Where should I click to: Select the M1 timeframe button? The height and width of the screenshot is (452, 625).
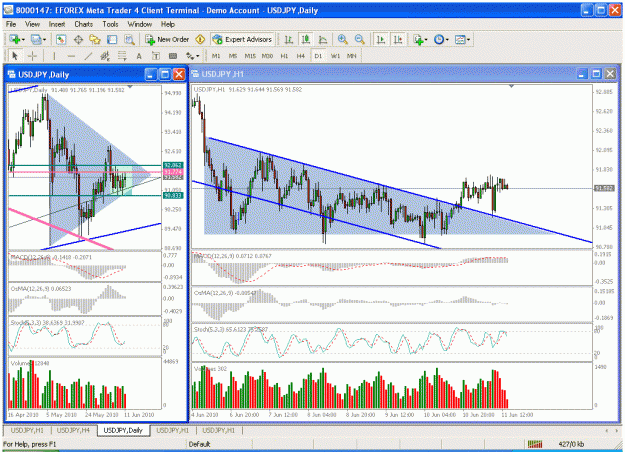pyautogui.click(x=216, y=56)
